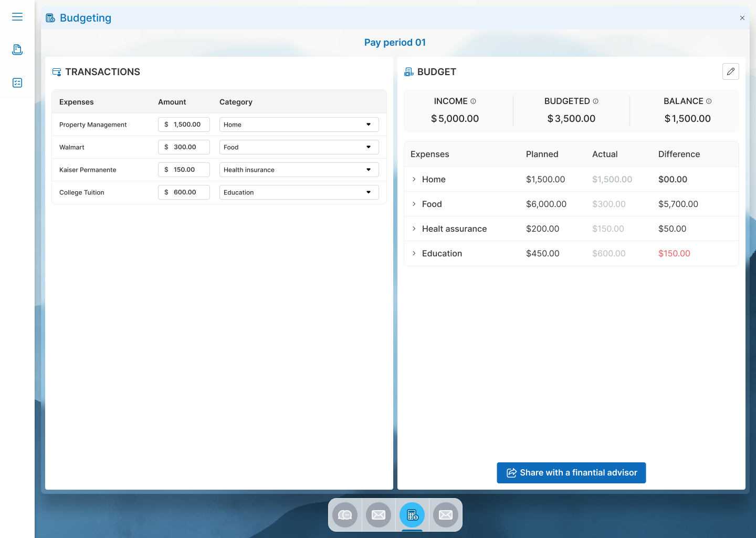
Task: Open the first mail icon in the dock
Action: point(379,515)
